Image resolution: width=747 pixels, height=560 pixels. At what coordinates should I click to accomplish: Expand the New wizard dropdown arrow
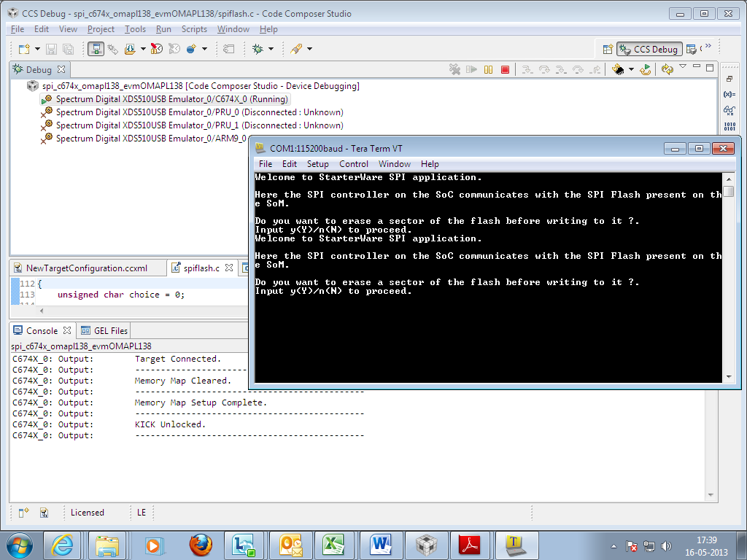37,49
